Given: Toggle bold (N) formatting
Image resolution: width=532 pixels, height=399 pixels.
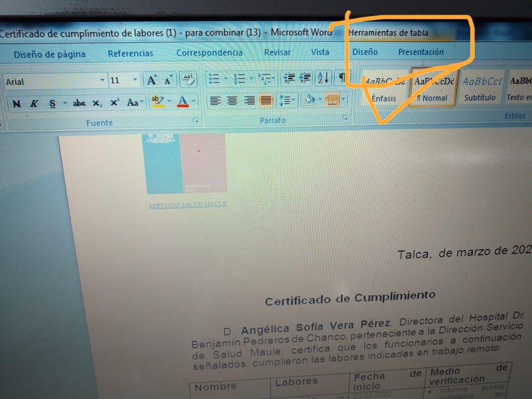Looking at the screenshot, I should [x=16, y=104].
